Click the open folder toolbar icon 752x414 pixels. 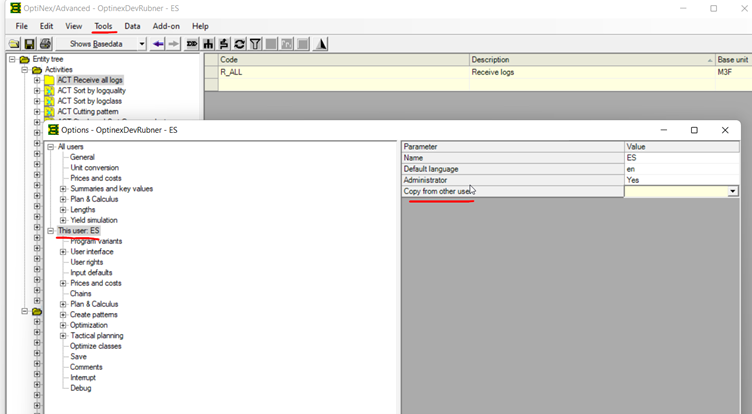coord(14,44)
